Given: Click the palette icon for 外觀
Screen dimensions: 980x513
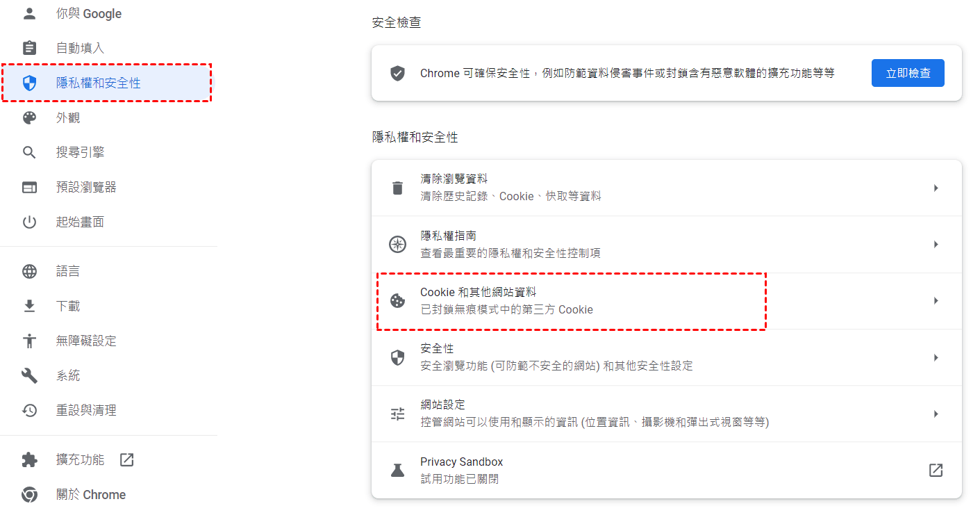Looking at the screenshot, I should [29, 118].
